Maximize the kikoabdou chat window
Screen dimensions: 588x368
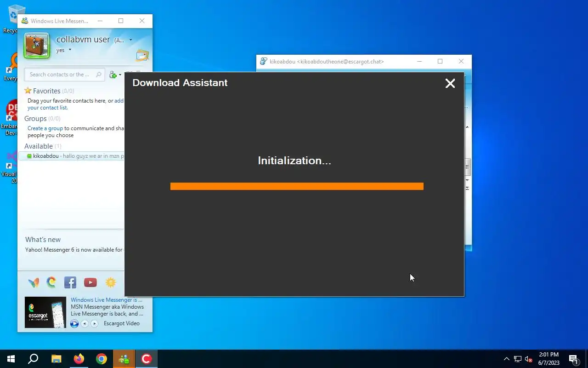(x=440, y=61)
